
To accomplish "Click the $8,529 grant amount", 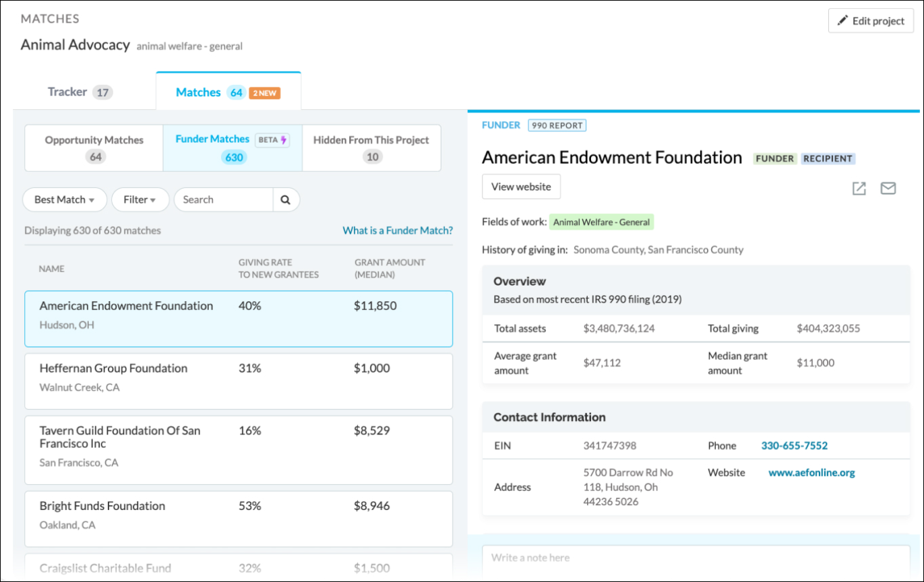I will [x=372, y=430].
